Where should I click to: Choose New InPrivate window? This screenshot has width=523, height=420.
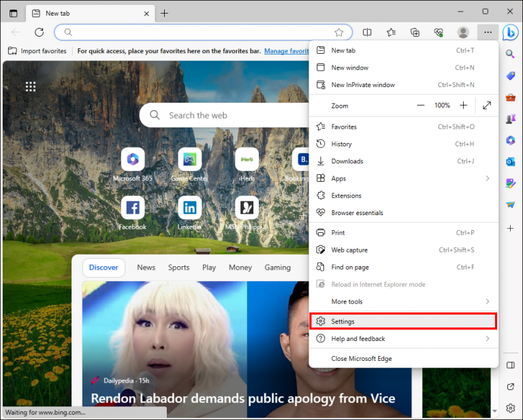click(404, 85)
